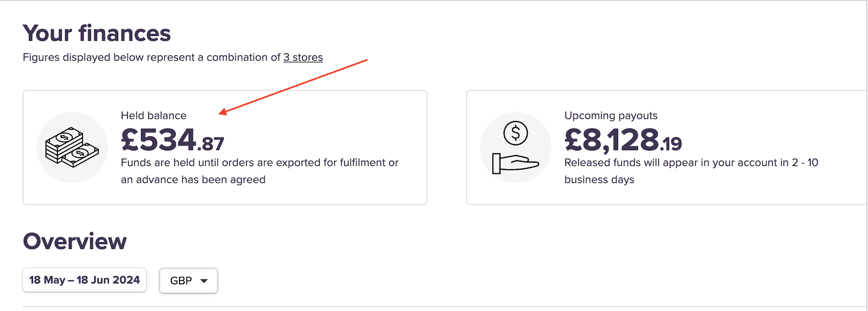Select the "Upcoming payouts" label
868x311 pixels.
tap(611, 116)
